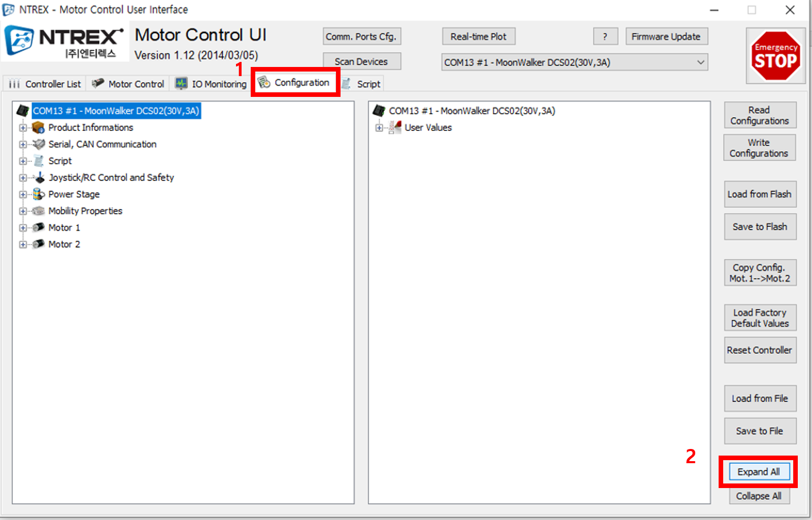Click the User Values icon in right panel
This screenshot has width=812, height=520.
(x=395, y=128)
